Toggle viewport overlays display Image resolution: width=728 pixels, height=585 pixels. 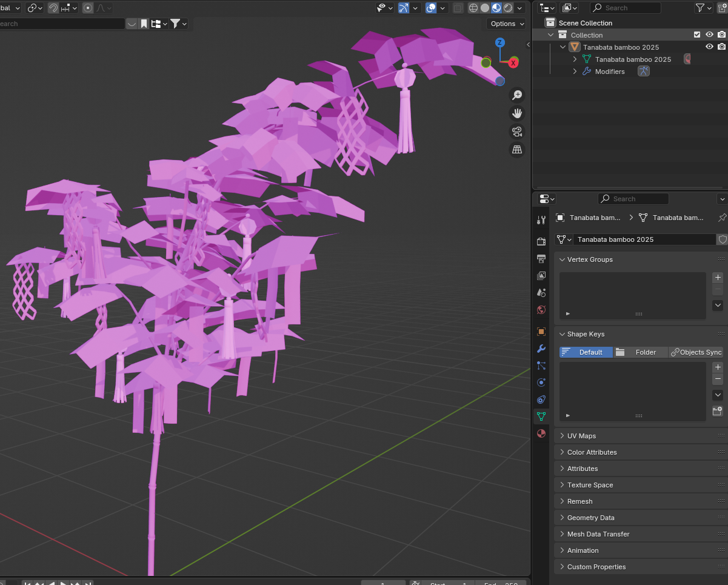click(431, 8)
